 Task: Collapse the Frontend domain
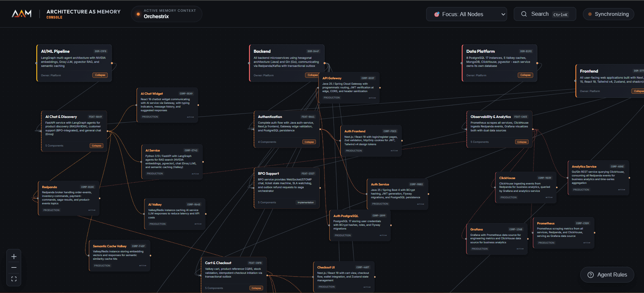coord(638,91)
